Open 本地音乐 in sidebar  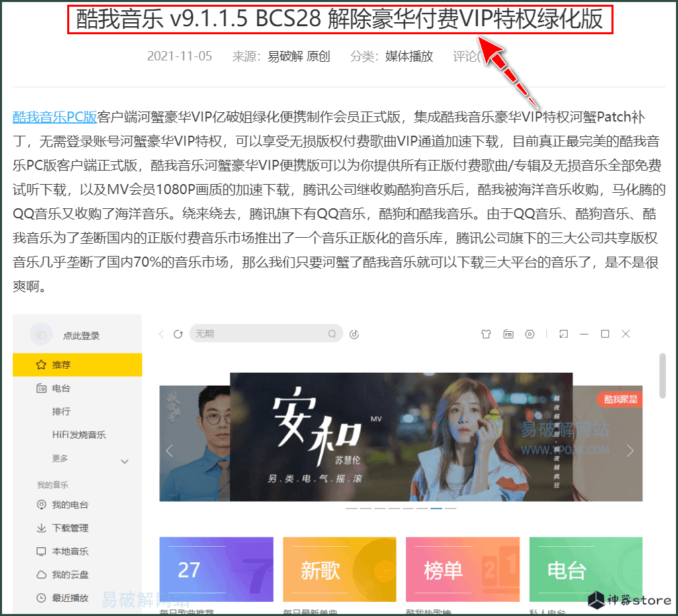coord(70,552)
